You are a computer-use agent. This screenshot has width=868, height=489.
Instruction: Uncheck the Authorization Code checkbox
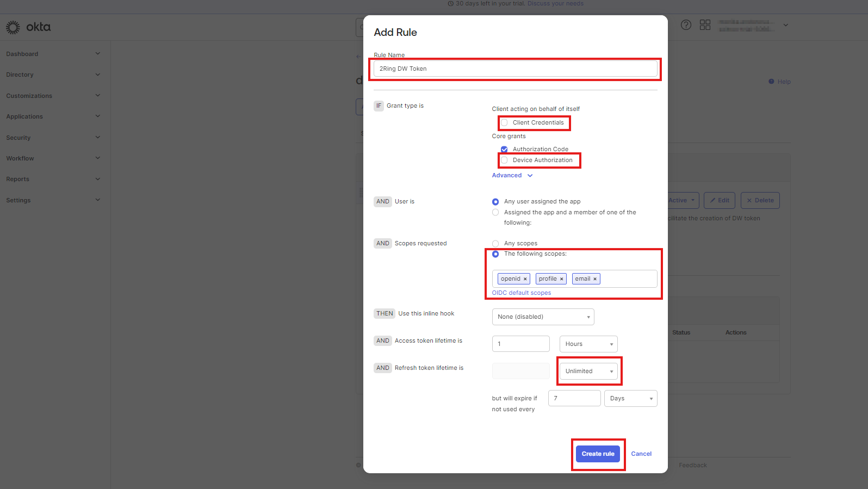pyautogui.click(x=504, y=150)
